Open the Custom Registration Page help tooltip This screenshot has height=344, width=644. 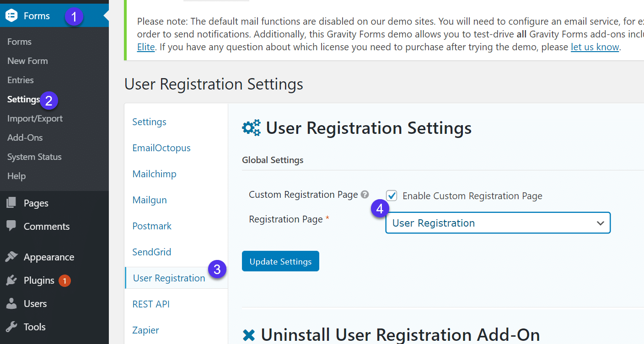point(365,194)
